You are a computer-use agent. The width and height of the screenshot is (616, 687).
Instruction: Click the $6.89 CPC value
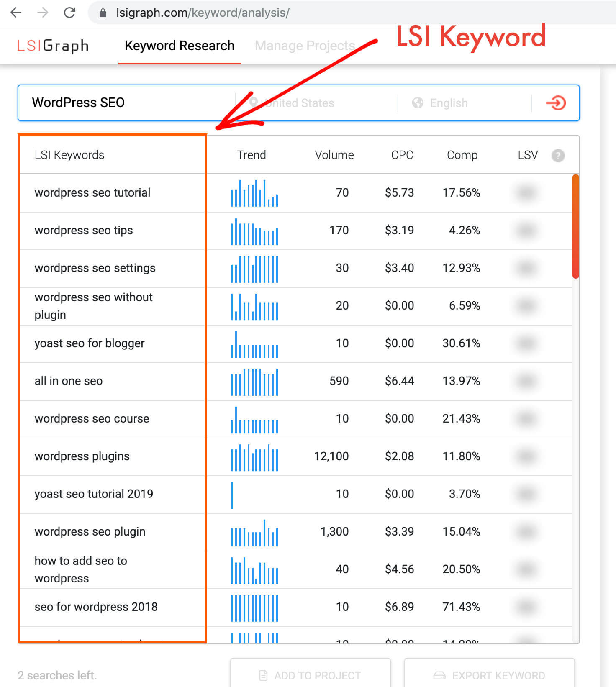(399, 607)
